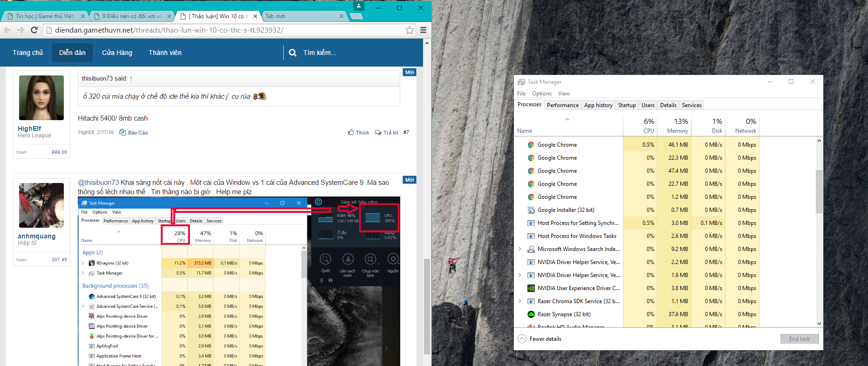The height and width of the screenshot is (366, 868).
Task: Maximize the Task Manager window
Action: coord(791,81)
